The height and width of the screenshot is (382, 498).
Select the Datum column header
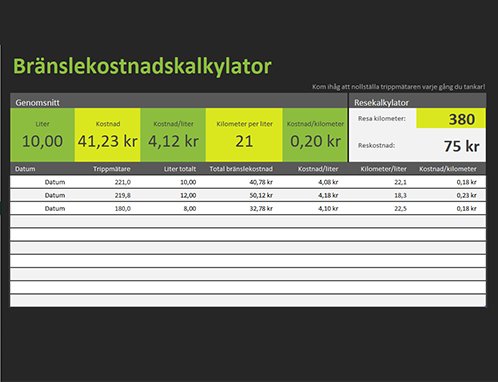point(25,169)
